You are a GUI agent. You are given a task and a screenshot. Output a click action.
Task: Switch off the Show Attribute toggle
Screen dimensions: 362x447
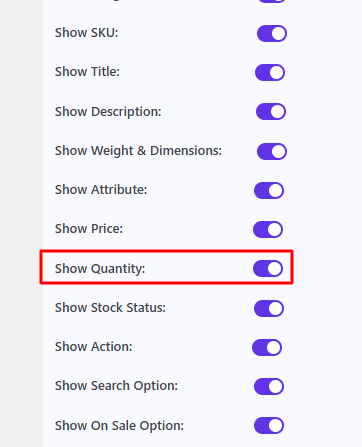point(269,190)
